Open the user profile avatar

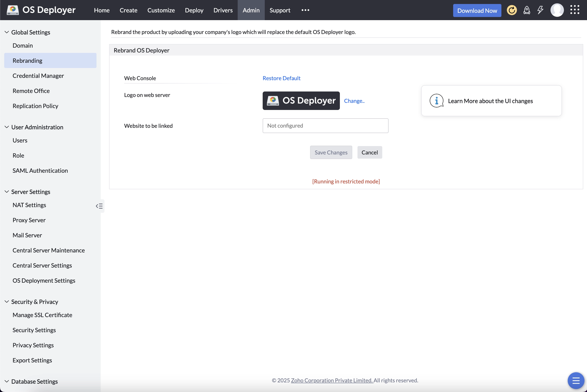pos(557,10)
